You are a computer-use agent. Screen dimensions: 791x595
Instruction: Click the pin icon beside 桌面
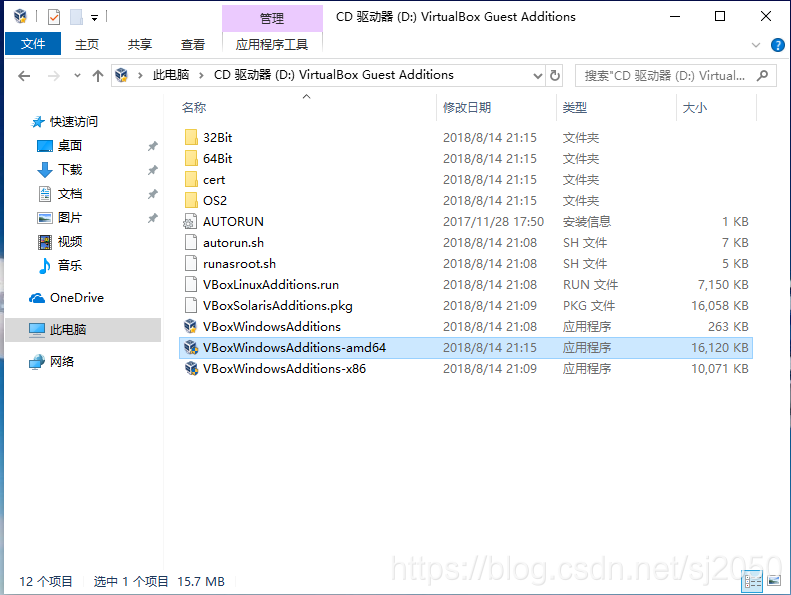coord(152,146)
